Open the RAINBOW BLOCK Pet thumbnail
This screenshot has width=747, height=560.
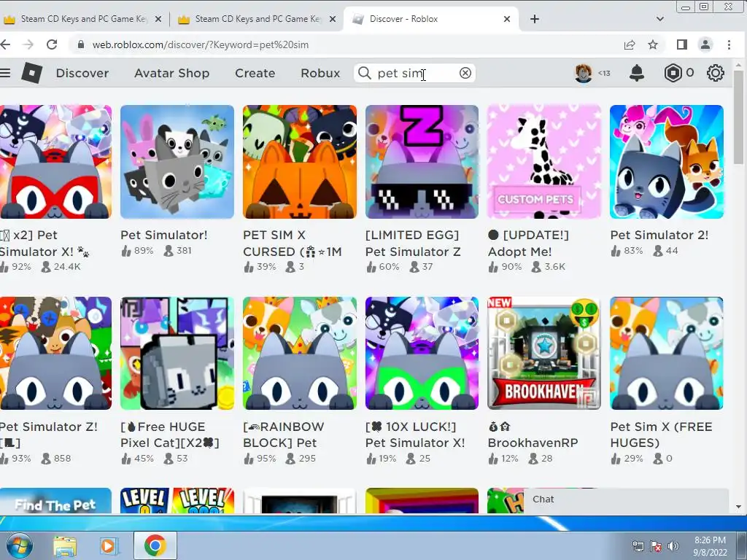coord(300,354)
